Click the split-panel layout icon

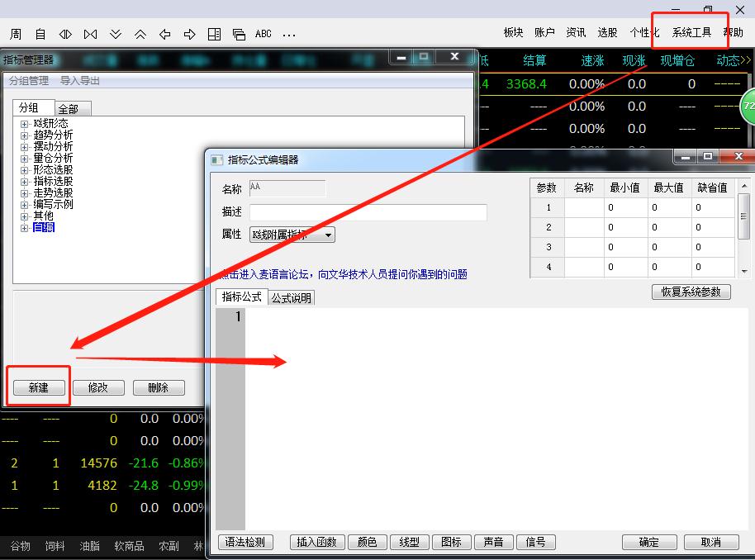tap(215, 34)
